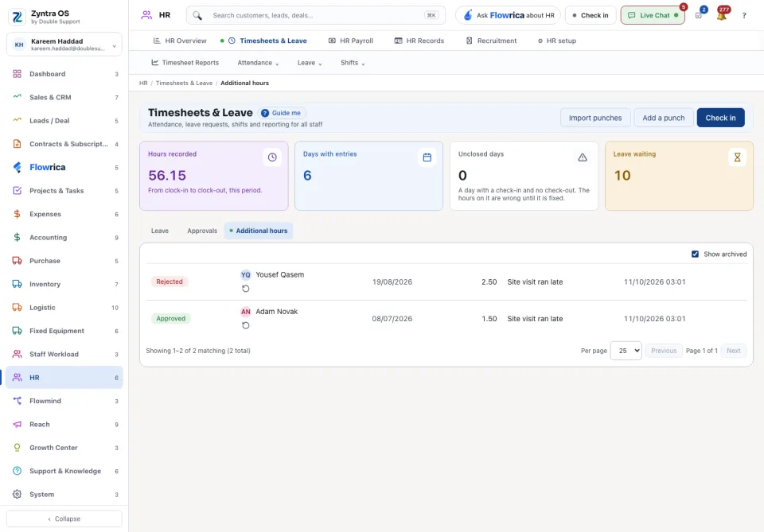Go to Expenses in the sidebar
This screenshot has height=532, width=764.
64,214
